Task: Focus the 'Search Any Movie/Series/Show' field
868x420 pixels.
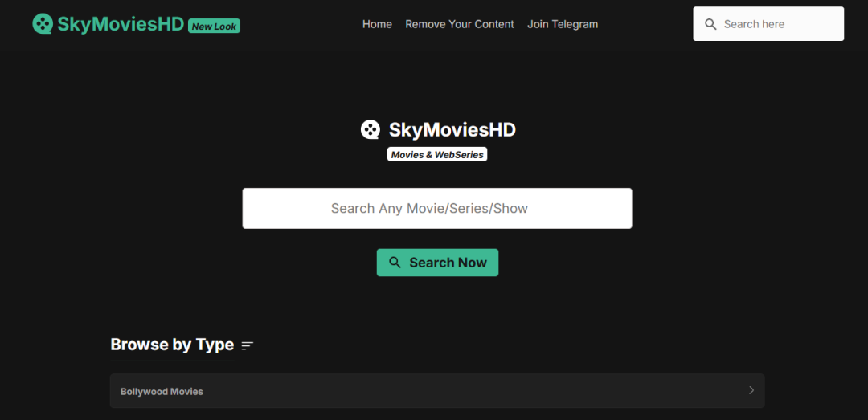Action: pos(436,208)
